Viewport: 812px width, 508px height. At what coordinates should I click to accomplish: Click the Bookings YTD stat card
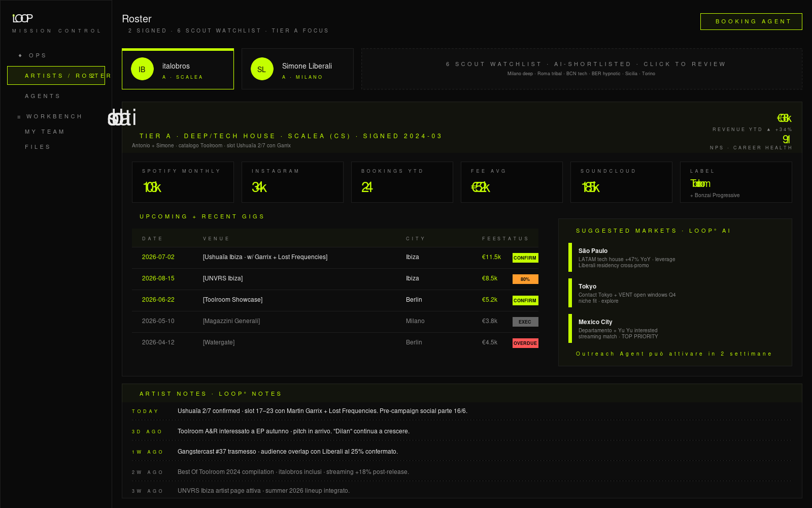click(402, 182)
